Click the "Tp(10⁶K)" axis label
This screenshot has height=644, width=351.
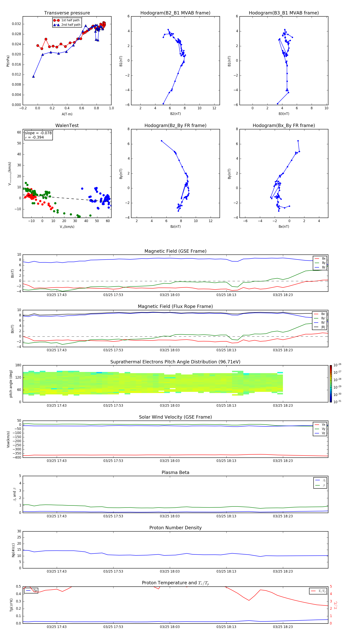pos(11,605)
